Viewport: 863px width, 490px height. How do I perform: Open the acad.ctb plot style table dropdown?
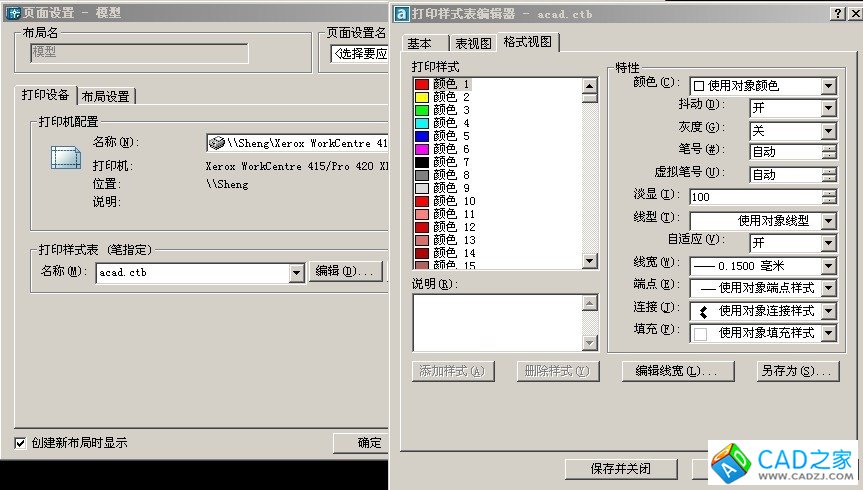pos(296,272)
